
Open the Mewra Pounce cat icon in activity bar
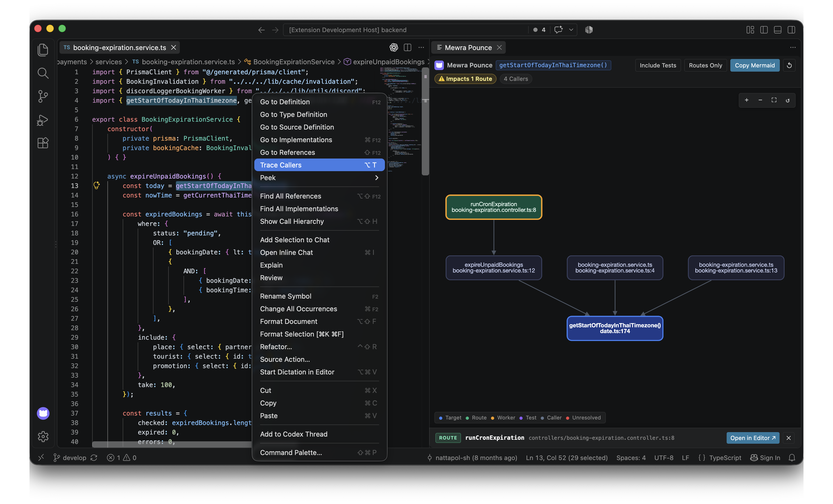click(x=43, y=413)
